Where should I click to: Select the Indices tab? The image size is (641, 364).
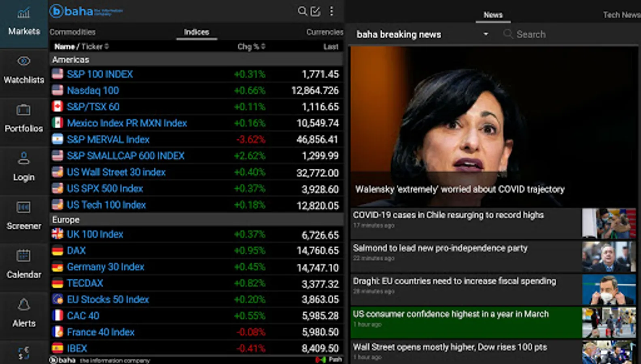197,32
